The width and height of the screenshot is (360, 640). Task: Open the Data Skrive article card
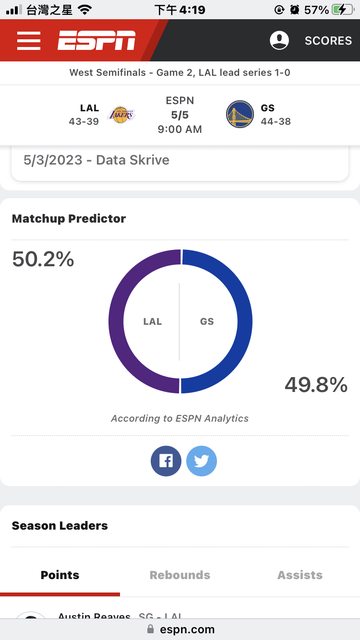(x=180, y=163)
